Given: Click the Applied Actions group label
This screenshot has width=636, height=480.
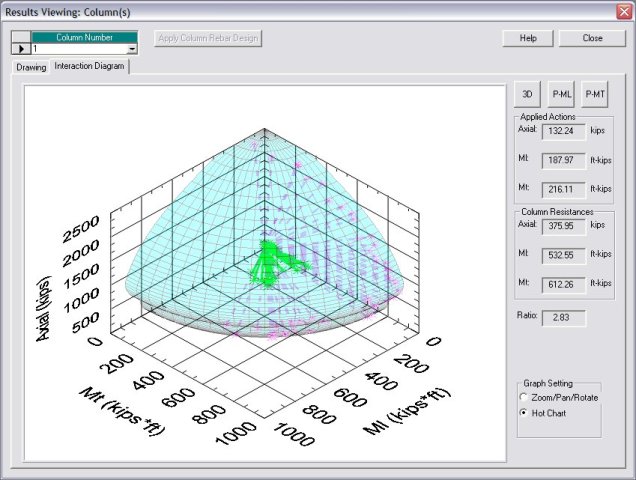Looking at the screenshot, I should pos(548,117).
